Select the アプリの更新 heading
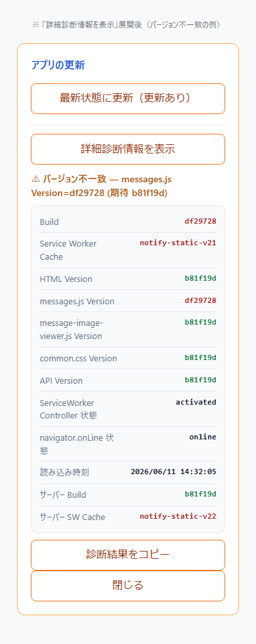256x644 pixels. (x=58, y=66)
